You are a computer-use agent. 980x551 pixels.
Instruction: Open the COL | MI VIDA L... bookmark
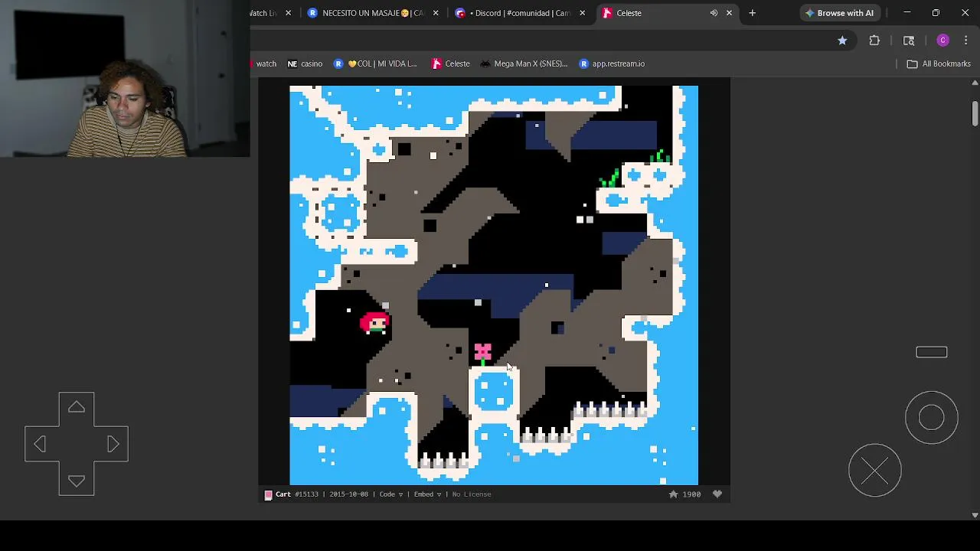point(375,64)
